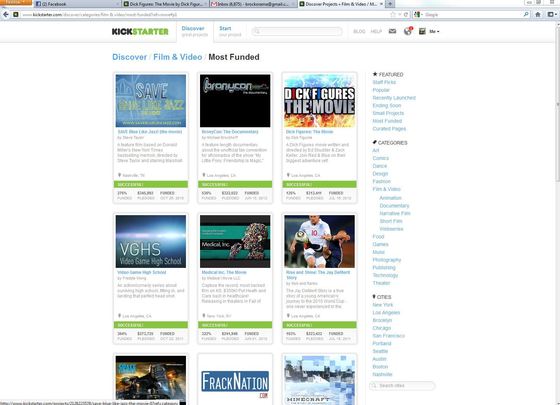Choose the Art category
The image size is (560, 405).
pyautogui.click(x=375, y=150)
